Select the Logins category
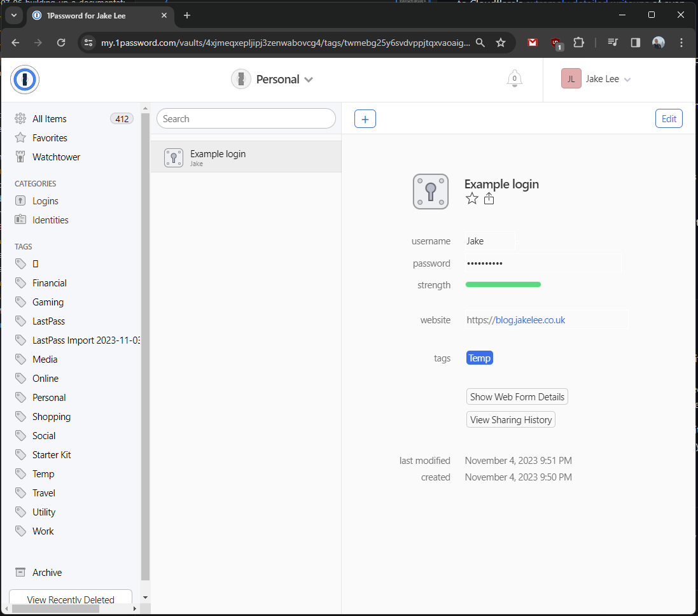The image size is (698, 616). 45,201
